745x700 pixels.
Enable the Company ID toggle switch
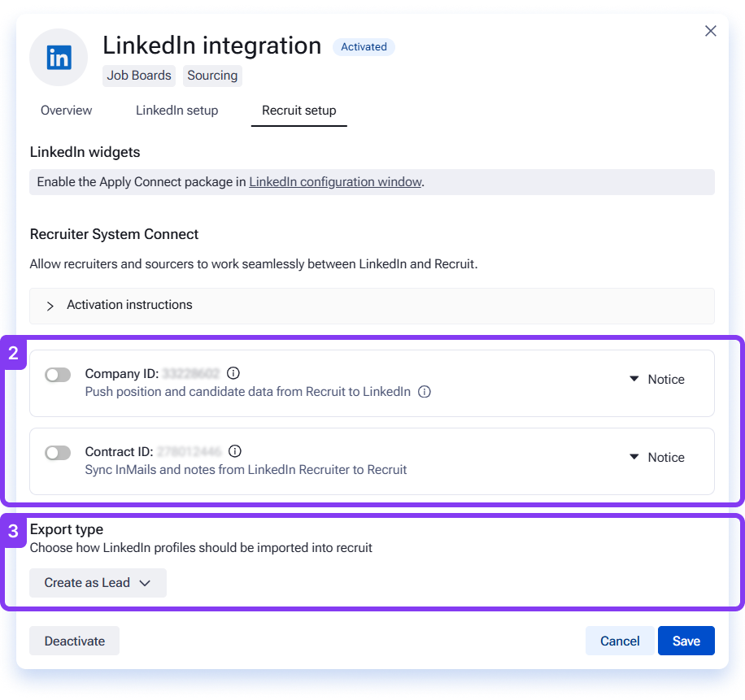pyautogui.click(x=58, y=375)
